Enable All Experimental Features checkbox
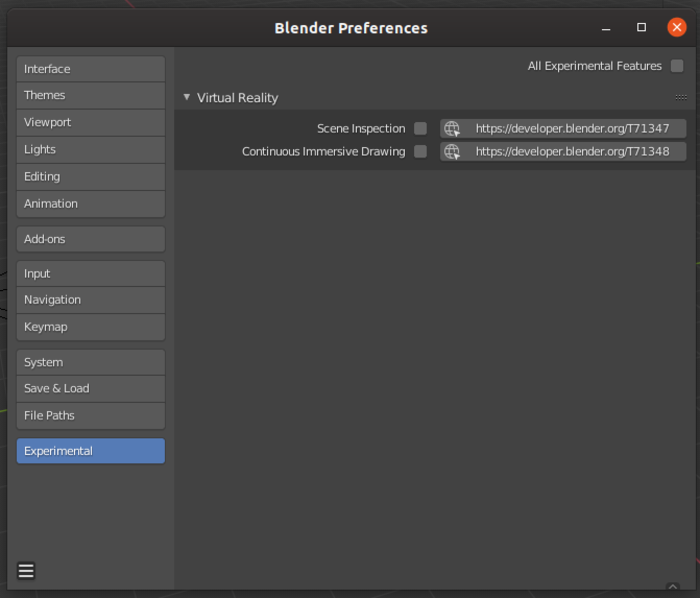The image size is (700, 598). 678,66
